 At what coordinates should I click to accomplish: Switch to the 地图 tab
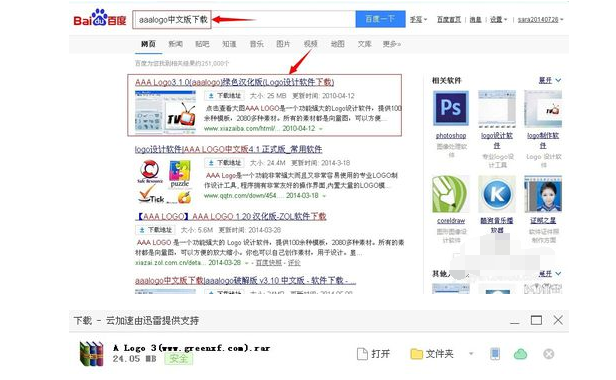click(337, 44)
